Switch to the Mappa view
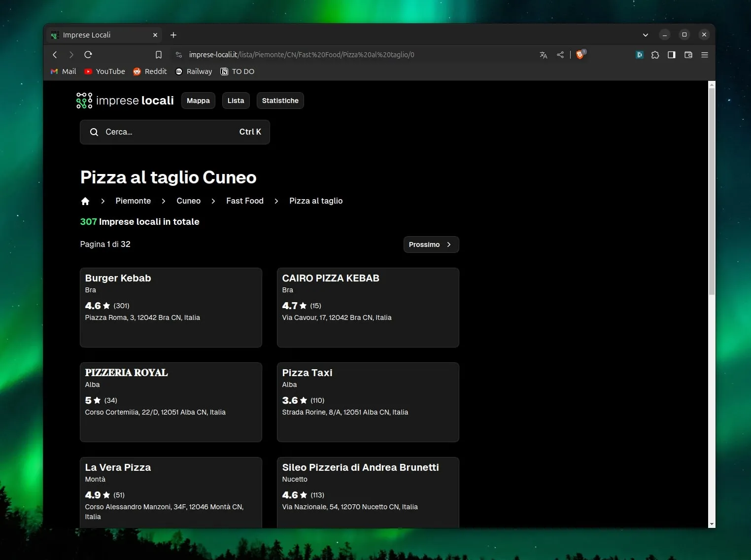The height and width of the screenshot is (560, 751). (x=198, y=101)
